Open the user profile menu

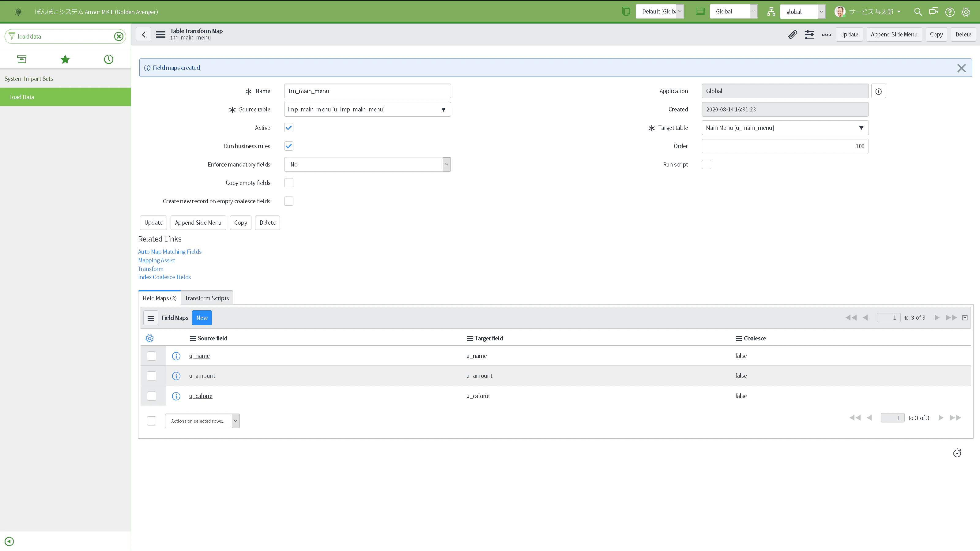point(868,12)
